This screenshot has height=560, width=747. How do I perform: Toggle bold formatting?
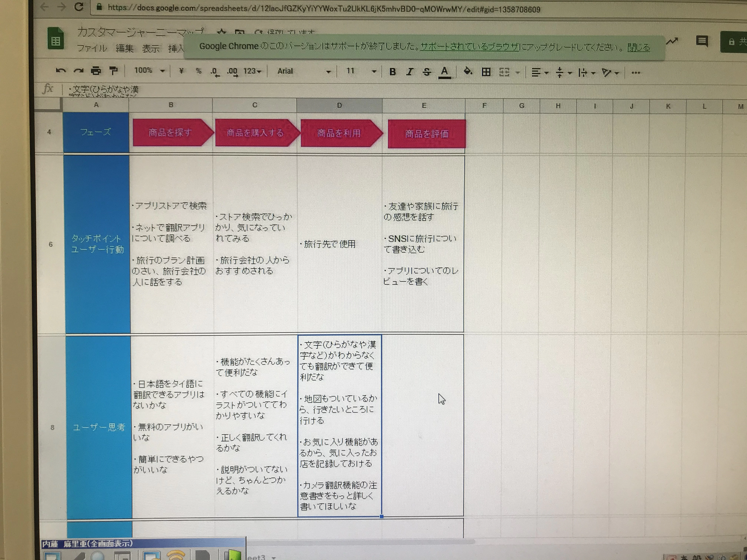392,71
